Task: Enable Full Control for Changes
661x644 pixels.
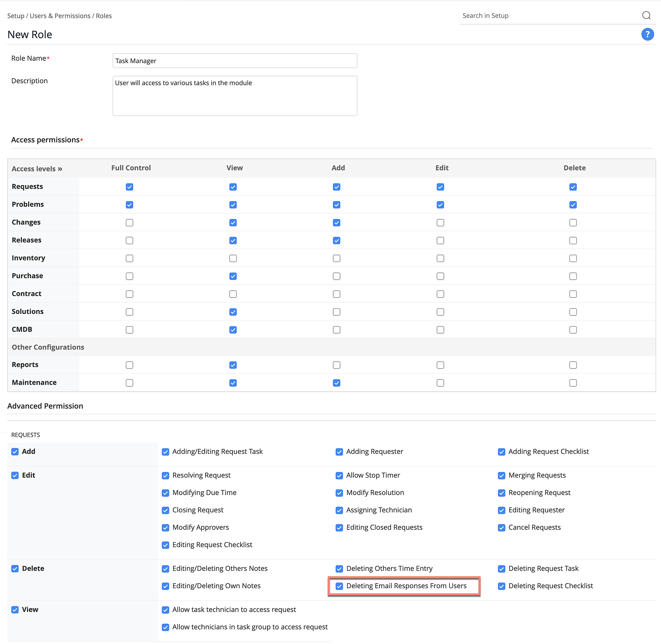Action: coord(129,223)
